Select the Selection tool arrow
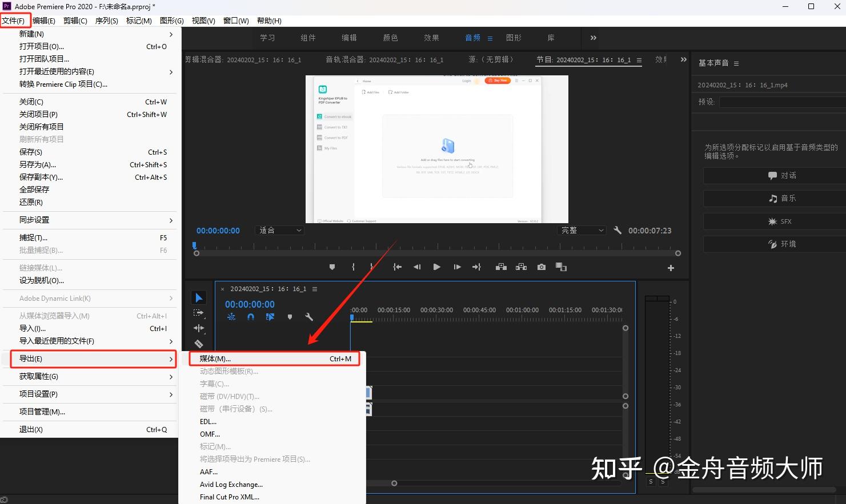This screenshot has width=846, height=504. (198, 297)
